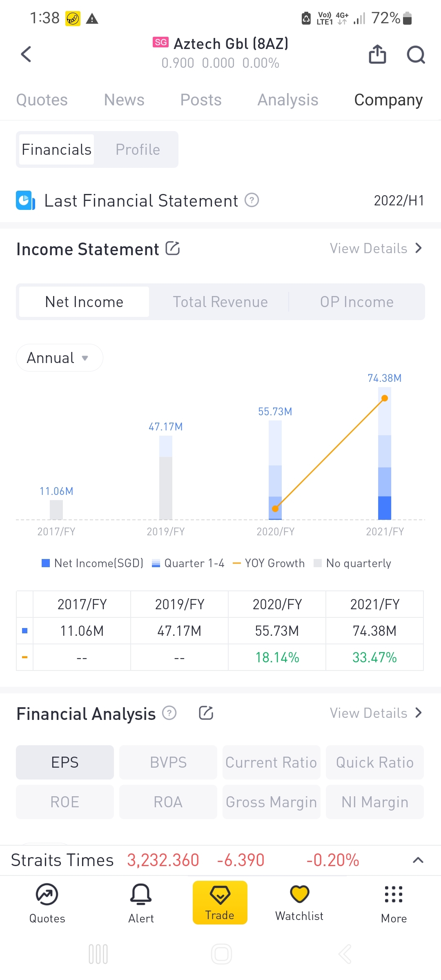Switch chart to Total Revenue
Viewport: 441px width, 980px height.
[220, 302]
